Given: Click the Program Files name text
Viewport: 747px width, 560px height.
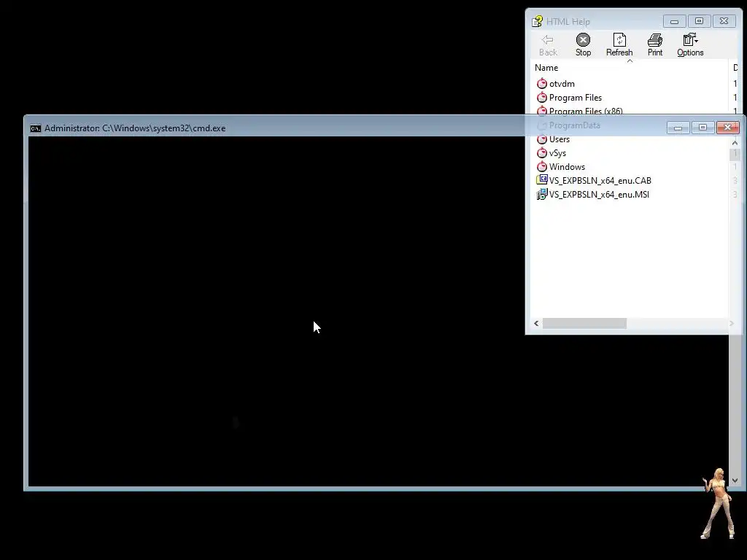Looking at the screenshot, I should [x=576, y=98].
